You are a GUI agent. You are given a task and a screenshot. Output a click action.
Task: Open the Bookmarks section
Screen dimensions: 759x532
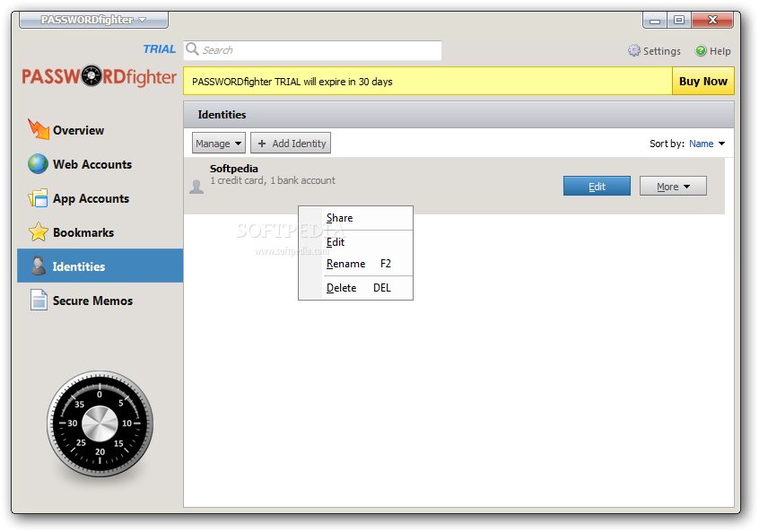click(100, 232)
